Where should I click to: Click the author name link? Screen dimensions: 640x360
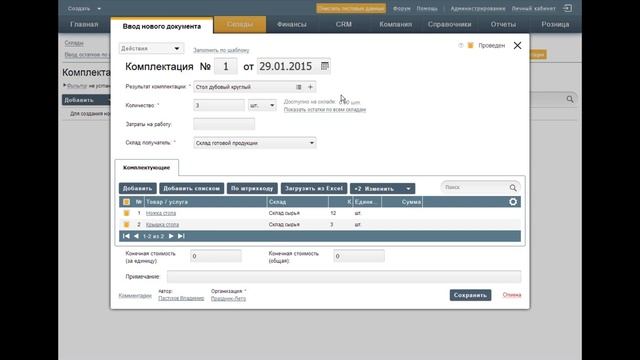pos(181,298)
